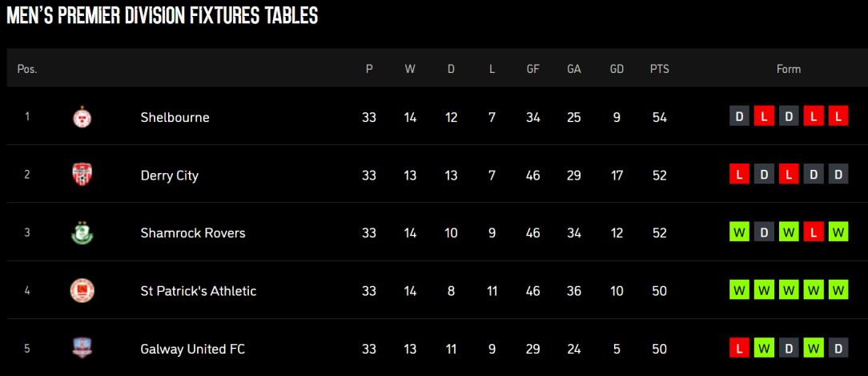Viewport: 868px width, 376px height.
Task: Click the PTS column header
Action: tap(659, 69)
